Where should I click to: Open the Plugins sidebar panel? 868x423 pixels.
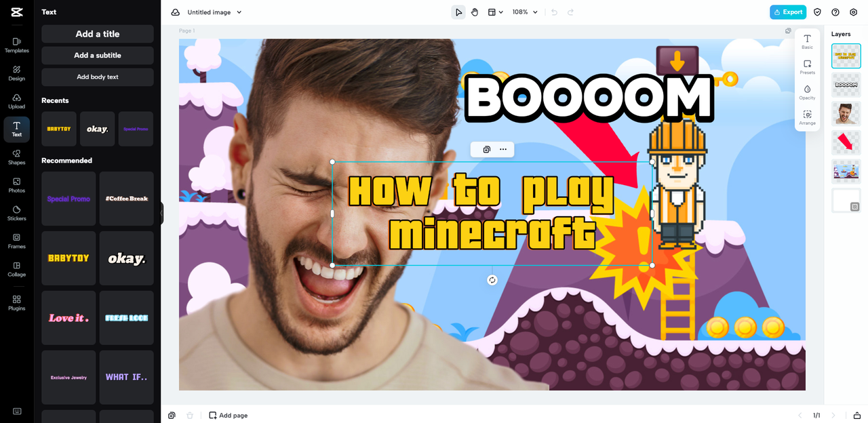[16, 303]
